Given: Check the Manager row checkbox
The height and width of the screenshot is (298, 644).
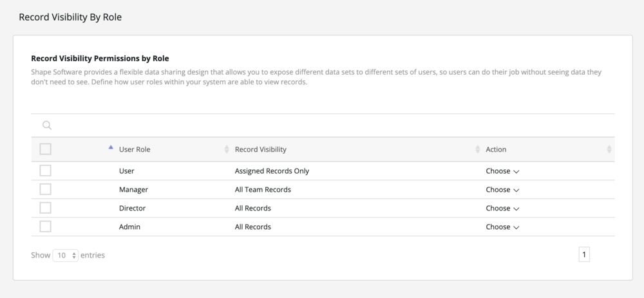Looking at the screenshot, I should point(45,189).
